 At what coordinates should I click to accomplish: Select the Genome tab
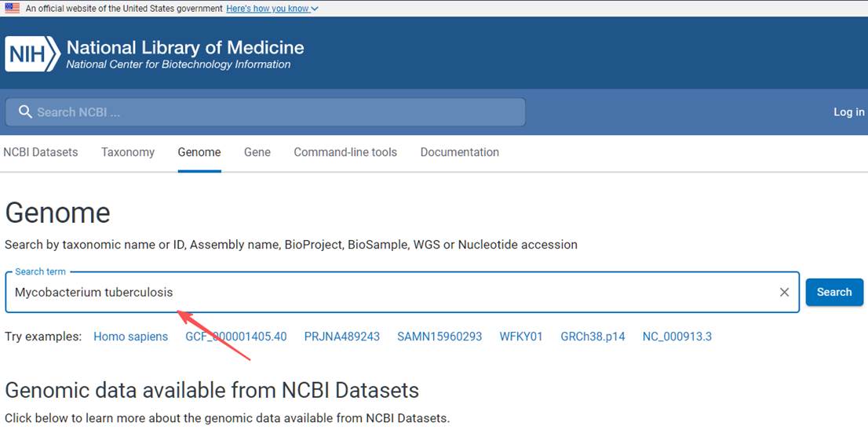click(199, 152)
